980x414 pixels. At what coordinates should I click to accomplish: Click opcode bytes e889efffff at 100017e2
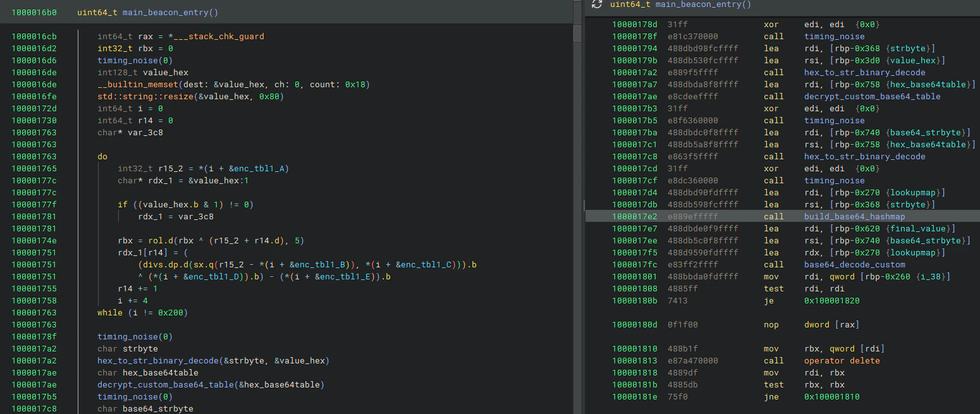(693, 217)
